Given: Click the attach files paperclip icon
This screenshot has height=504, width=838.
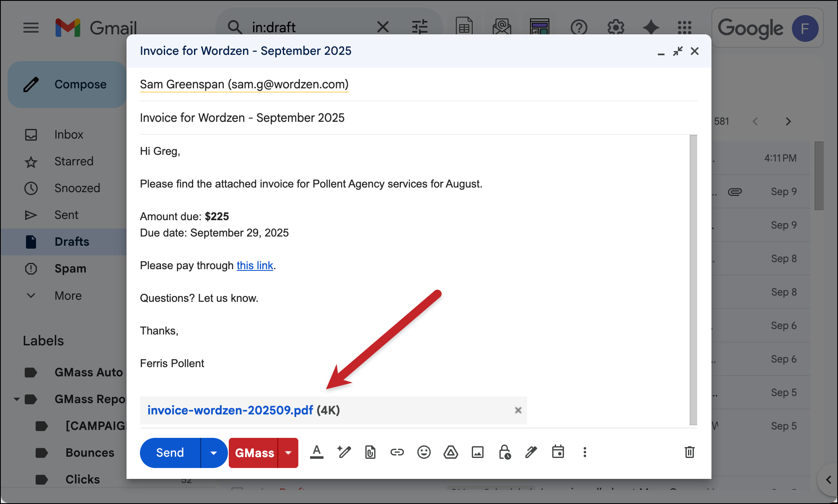Looking at the screenshot, I should 370,452.
